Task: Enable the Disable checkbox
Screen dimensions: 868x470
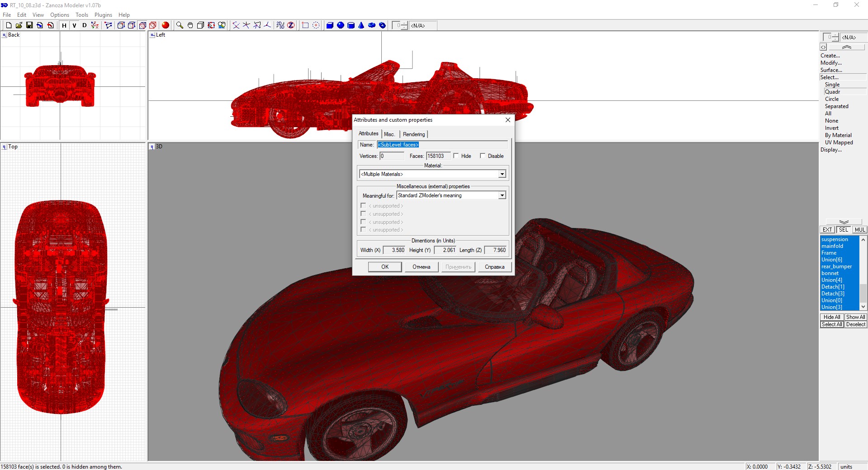Action: 483,156
